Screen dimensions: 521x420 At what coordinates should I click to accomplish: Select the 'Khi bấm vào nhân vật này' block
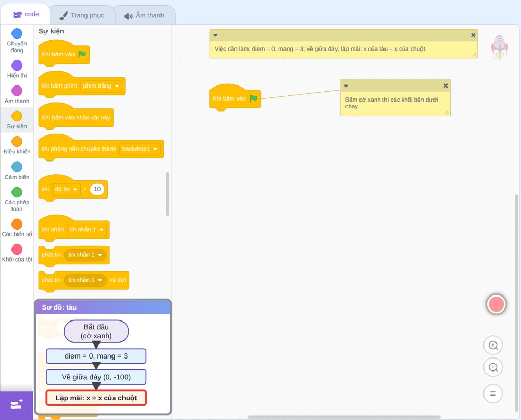[x=76, y=117]
